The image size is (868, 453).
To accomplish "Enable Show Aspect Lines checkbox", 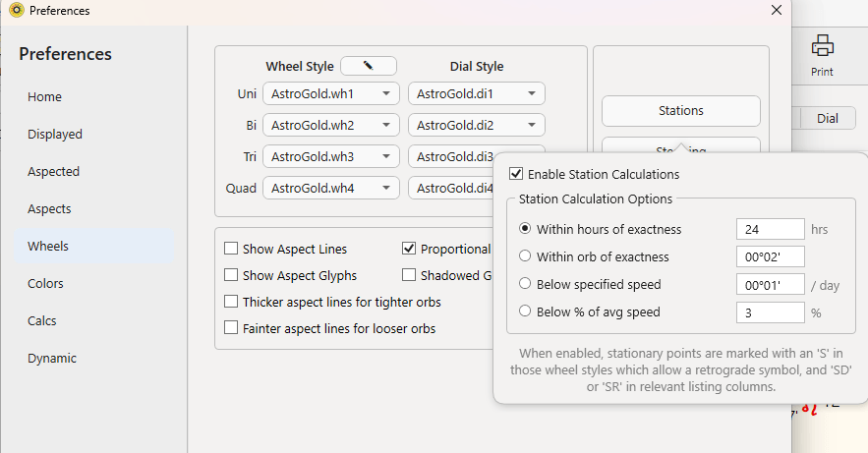I will (x=231, y=249).
